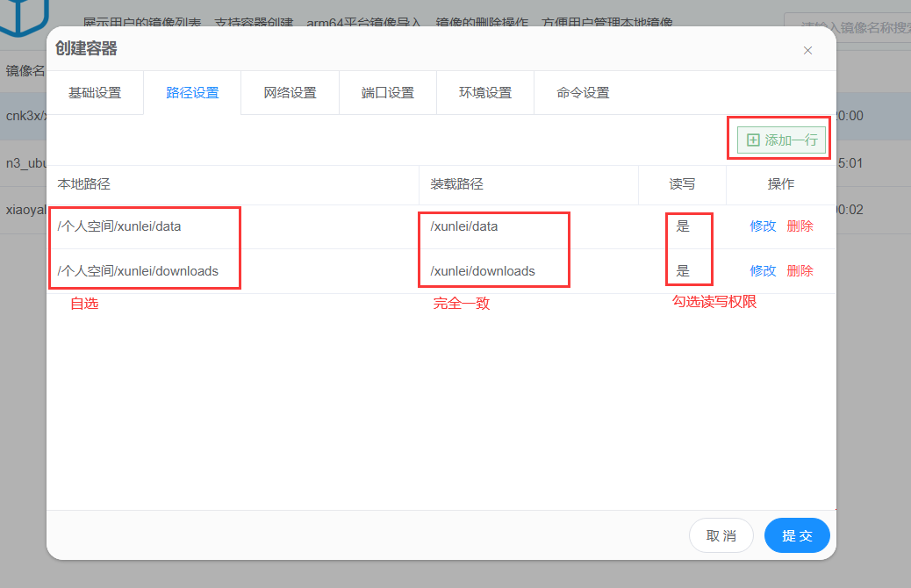The height and width of the screenshot is (588, 911).
Task: Switch to the 基础设置 tab
Action: (x=95, y=93)
